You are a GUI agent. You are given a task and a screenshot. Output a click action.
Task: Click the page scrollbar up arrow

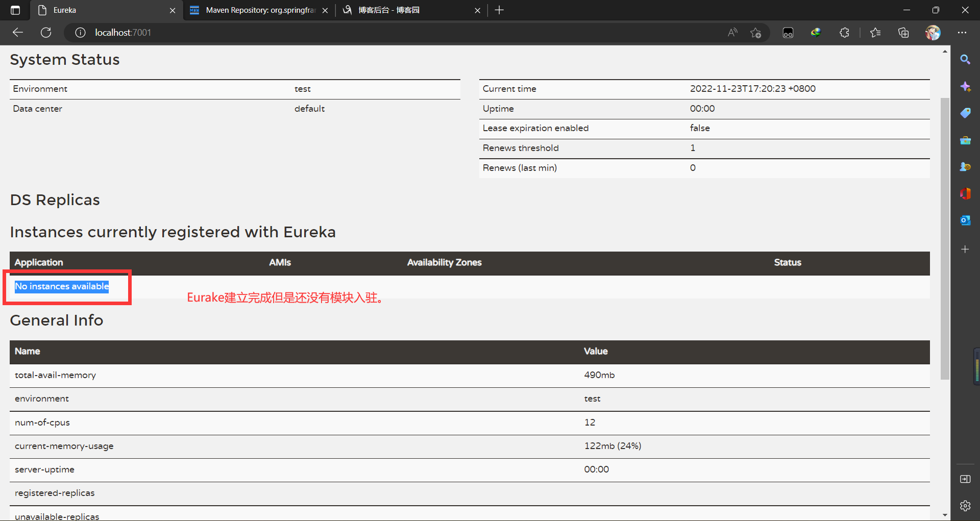click(x=945, y=52)
